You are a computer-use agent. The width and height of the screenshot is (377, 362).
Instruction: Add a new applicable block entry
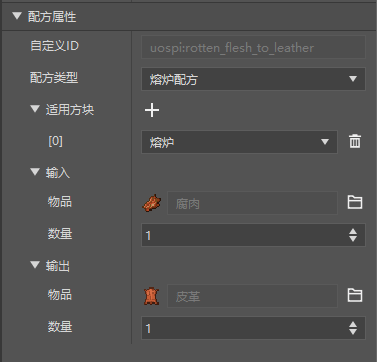pyautogui.click(x=152, y=110)
